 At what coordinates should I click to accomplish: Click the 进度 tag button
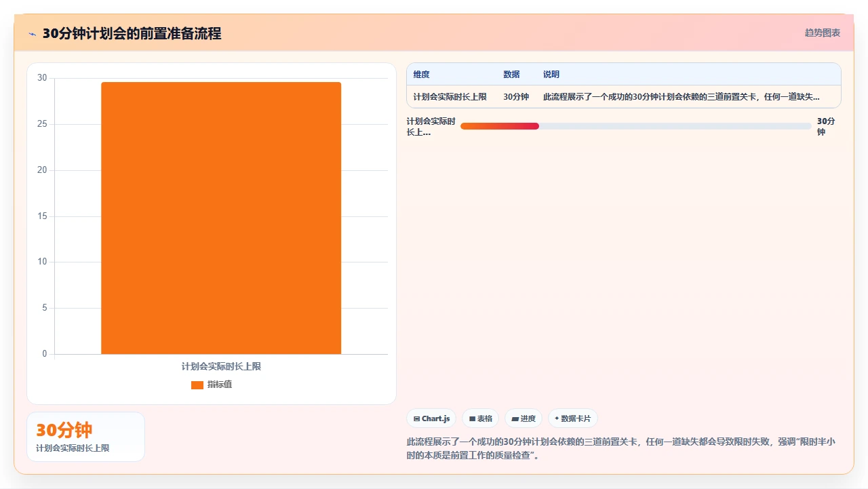point(524,418)
